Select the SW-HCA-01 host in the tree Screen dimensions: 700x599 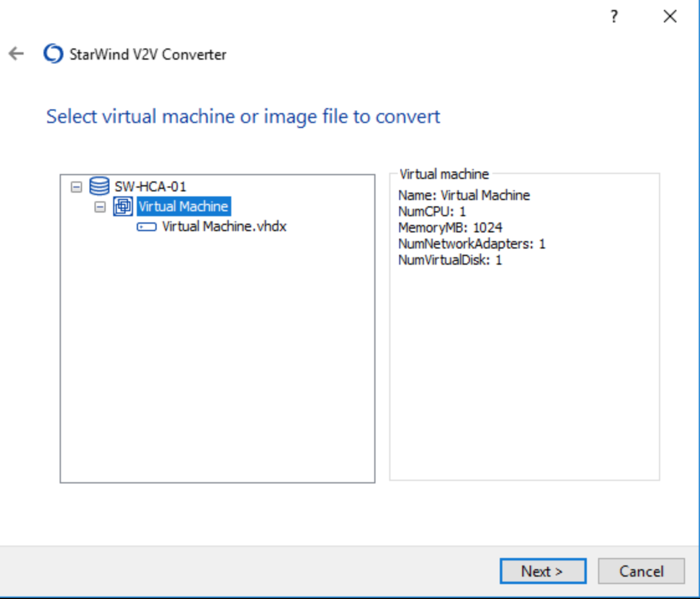[150, 186]
